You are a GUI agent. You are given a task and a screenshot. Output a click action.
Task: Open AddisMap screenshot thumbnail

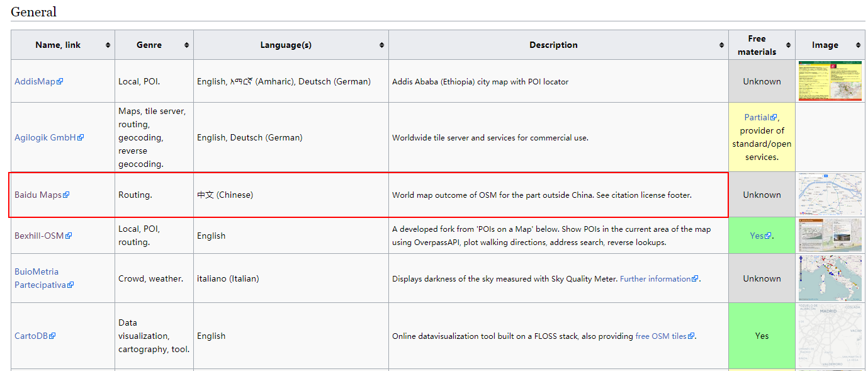click(830, 81)
